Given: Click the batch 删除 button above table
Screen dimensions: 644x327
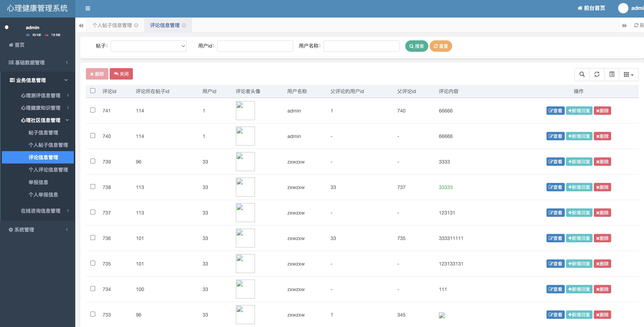Looking at the screenshot, I should 97,74.
